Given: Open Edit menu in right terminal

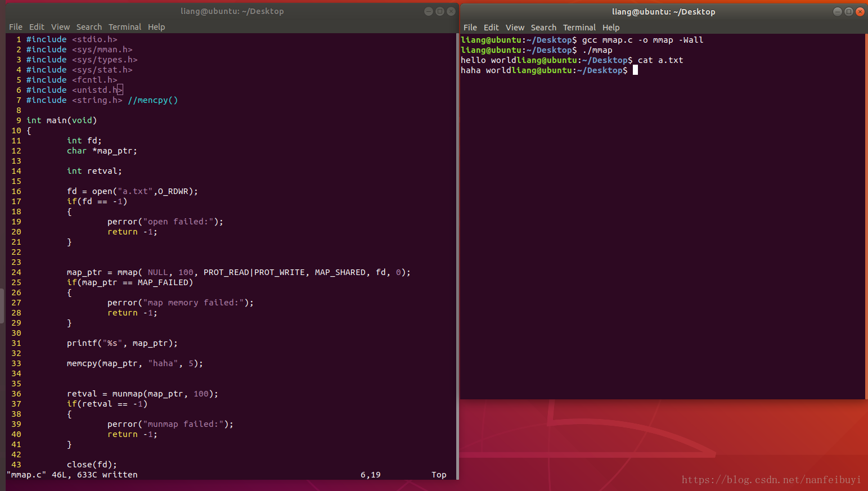Looking at the screenshot, I should click(491, 28).
